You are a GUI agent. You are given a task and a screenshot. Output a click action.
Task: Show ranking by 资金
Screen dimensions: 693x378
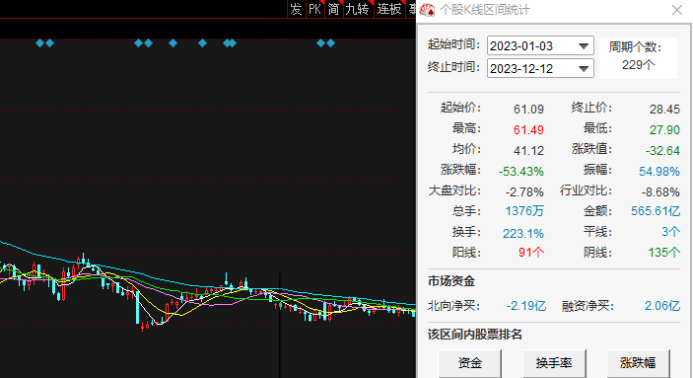[470, 363]
